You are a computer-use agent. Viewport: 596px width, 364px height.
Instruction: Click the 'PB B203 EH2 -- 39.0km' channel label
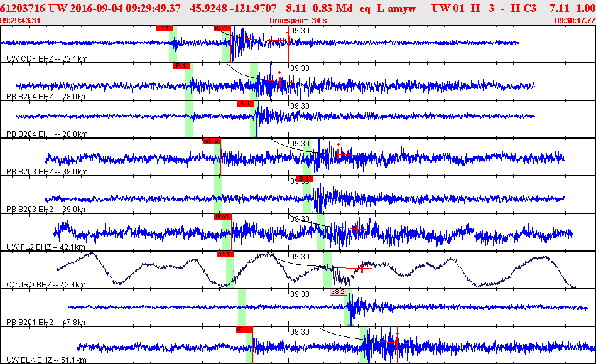(46, 209)
